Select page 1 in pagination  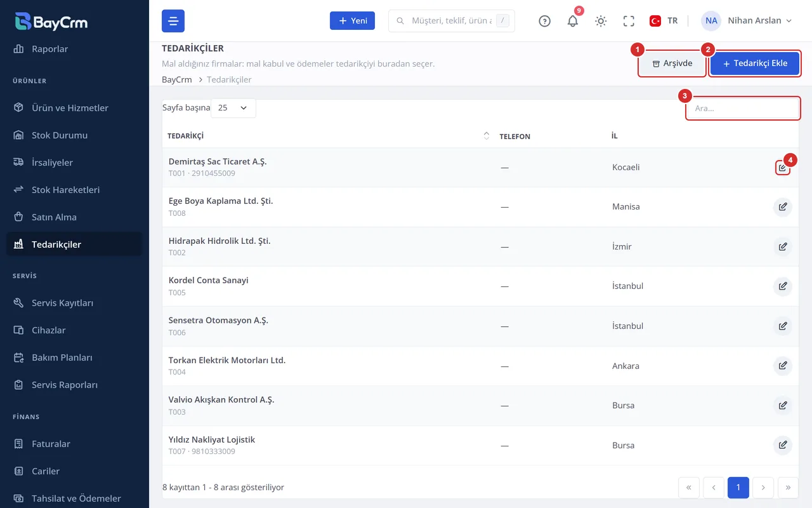[738, 488]
